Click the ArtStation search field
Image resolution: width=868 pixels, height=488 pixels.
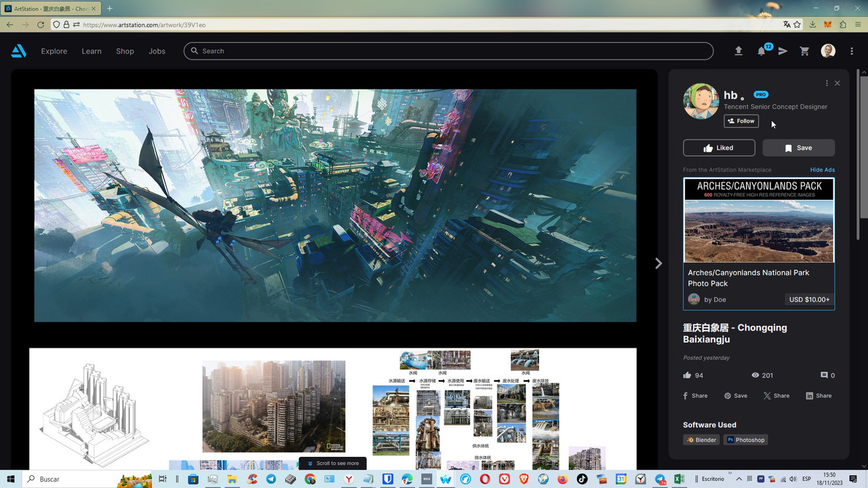coord(448,51)
